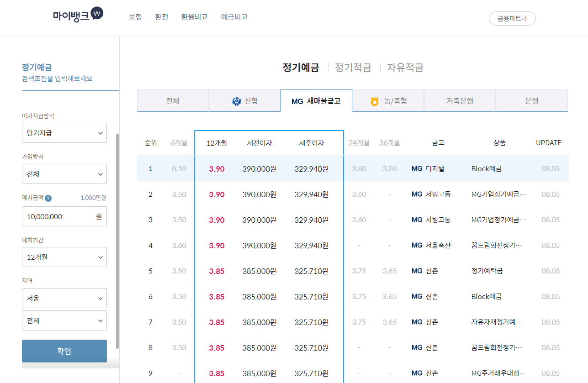Click the 세전이자 column header
The height and width of the screenshot is (383, 588).
tap(260, 143)
